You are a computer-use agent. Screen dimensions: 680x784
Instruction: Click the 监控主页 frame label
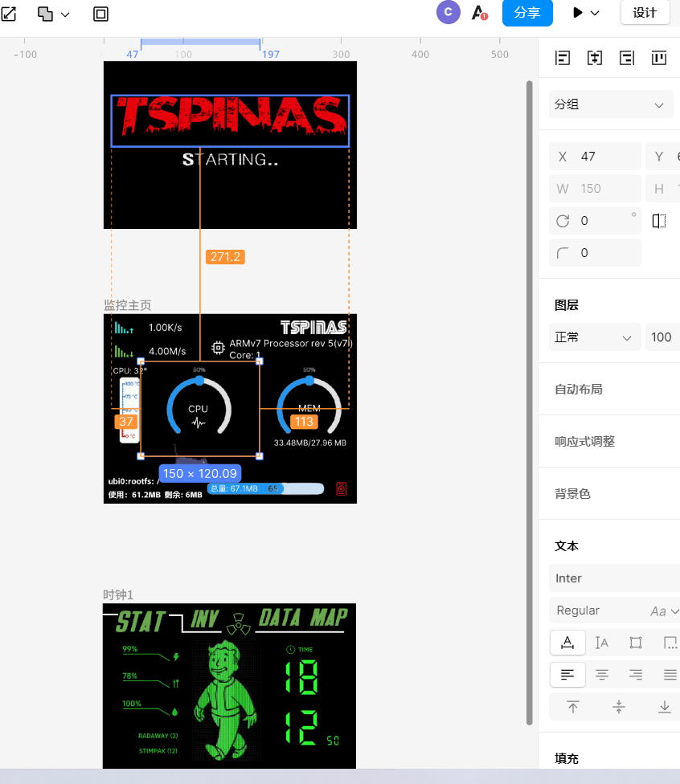click(127, 305)
